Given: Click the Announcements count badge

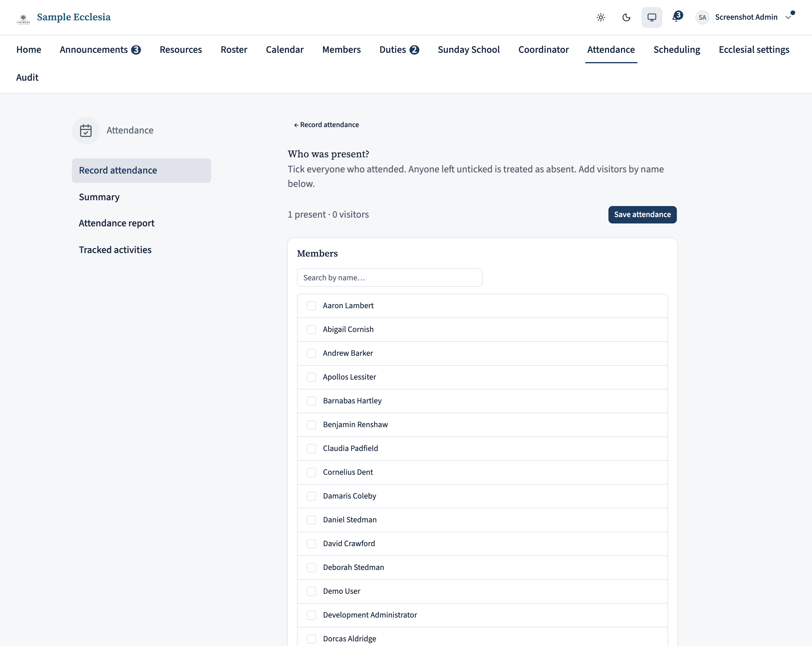Looking at the screenshot, I should (136, 50).
